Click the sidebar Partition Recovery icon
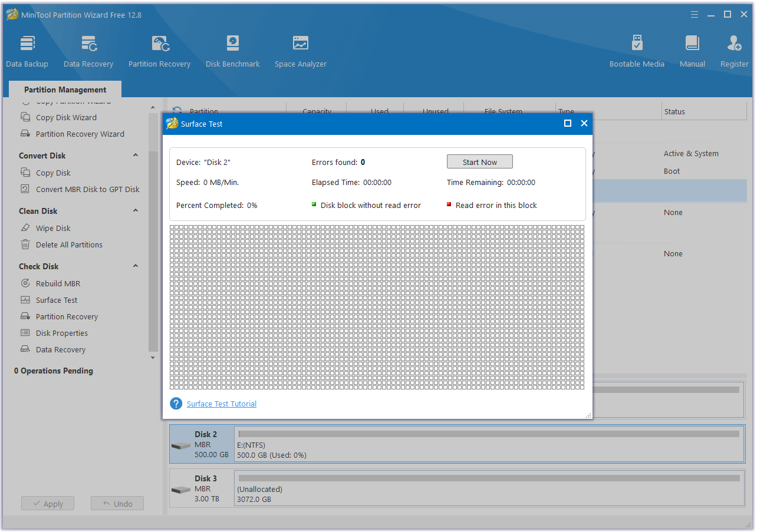 coord(25,316)
